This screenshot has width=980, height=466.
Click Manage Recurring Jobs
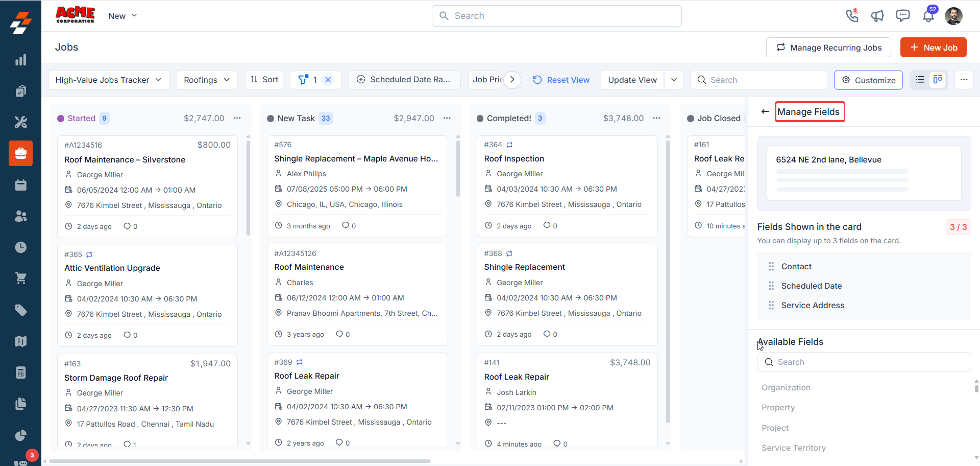tap(828, 48)
